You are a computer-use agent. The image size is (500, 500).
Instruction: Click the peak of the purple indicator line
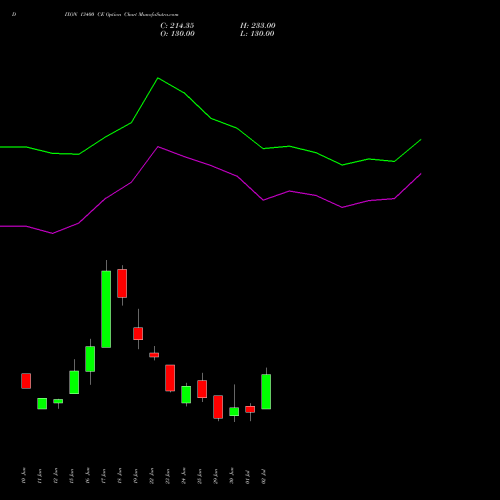pyautogui.click(x=158, y=147)
